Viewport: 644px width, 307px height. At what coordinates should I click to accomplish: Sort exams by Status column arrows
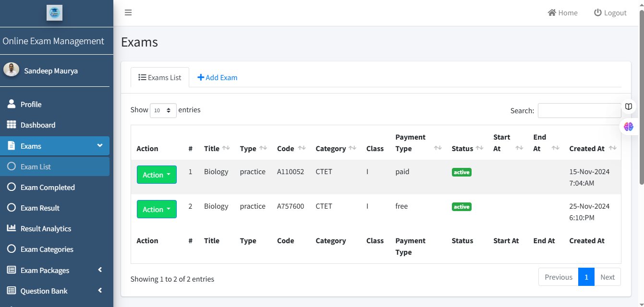[479, 148]
